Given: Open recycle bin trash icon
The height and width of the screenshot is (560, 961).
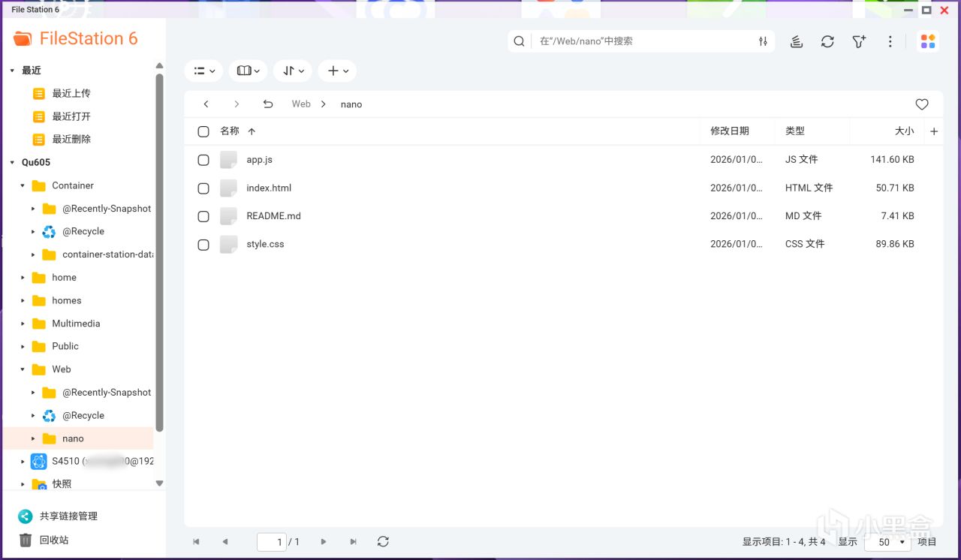Looking at the screenshot, I should (x=26, y=540).
